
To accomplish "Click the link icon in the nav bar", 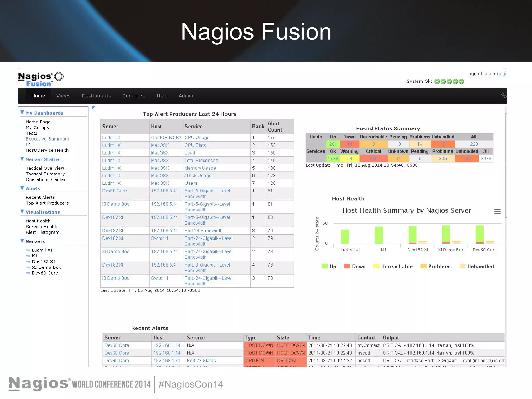I will click(504, 95).
